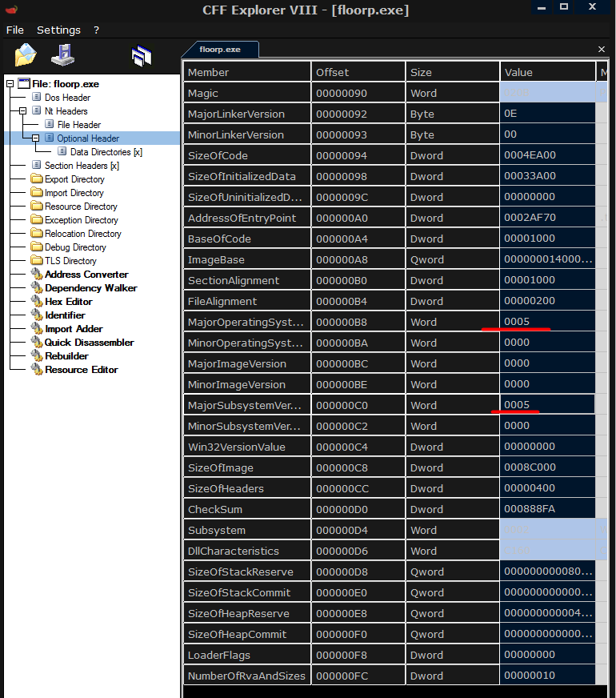Collapse the Optional Header expander box
Image resolution: width=616 pixels, height=698 pixels.
35,138
